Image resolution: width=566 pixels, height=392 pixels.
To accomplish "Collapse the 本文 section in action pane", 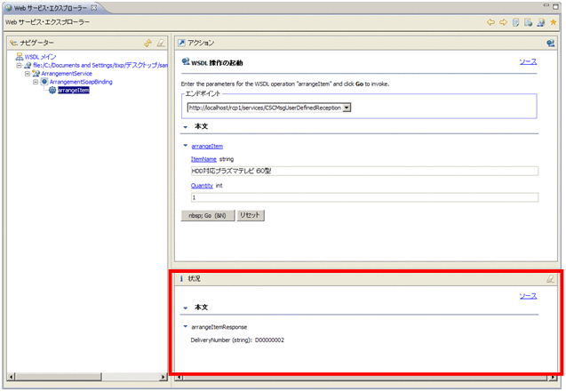I will (185, 127).
